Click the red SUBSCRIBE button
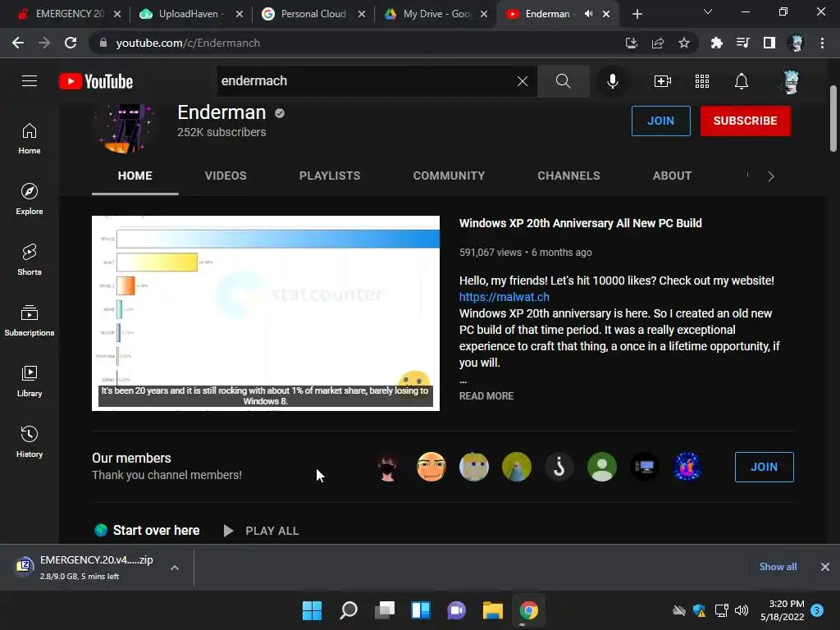Viewport: 840px width, 630px height. [x=745, y=121]
